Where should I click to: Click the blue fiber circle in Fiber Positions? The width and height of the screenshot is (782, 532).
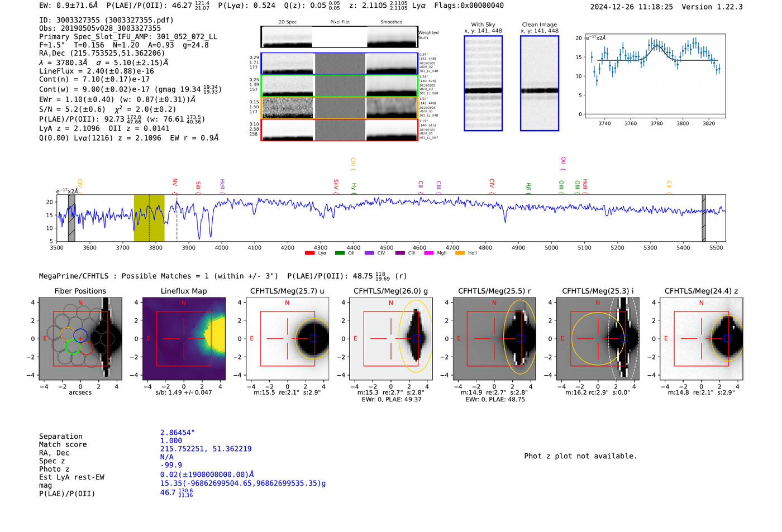pos(80,335)
